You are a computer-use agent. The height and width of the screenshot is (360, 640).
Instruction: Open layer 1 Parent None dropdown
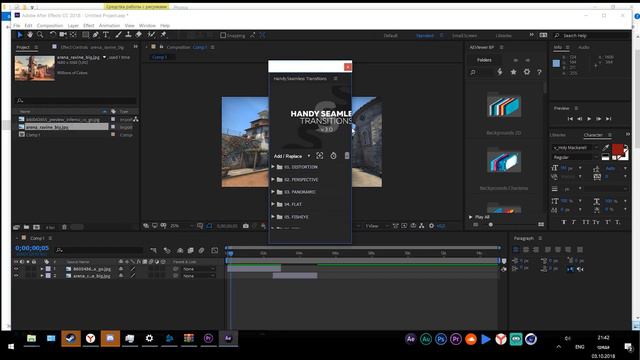[x=198, y=269]
